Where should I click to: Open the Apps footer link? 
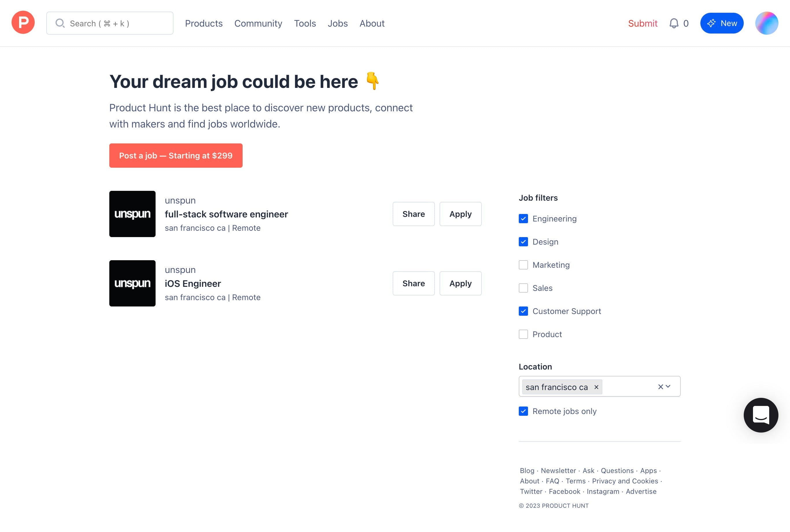648,471
